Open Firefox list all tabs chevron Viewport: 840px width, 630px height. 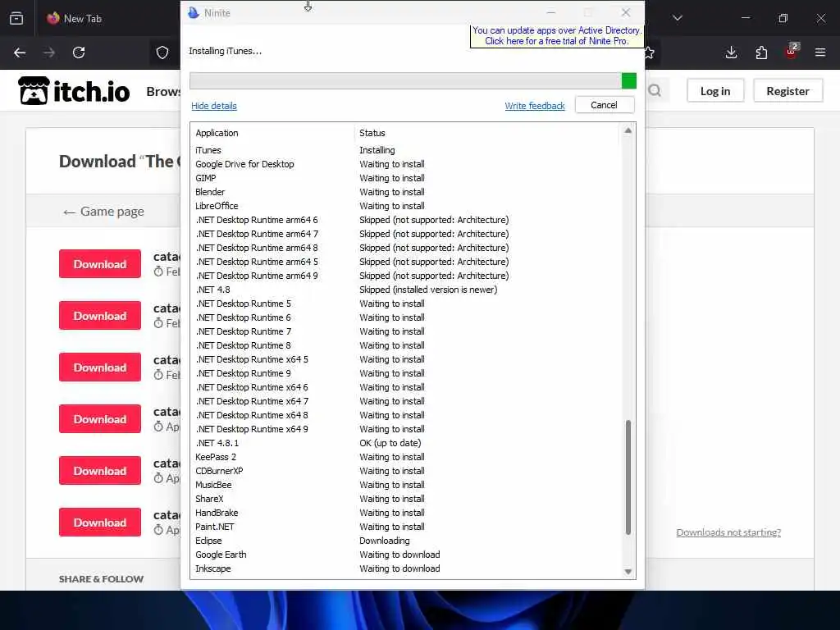[677, 18]
